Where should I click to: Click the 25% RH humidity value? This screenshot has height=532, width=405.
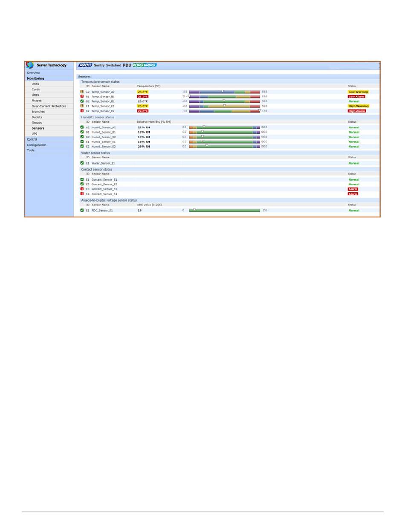144,147
